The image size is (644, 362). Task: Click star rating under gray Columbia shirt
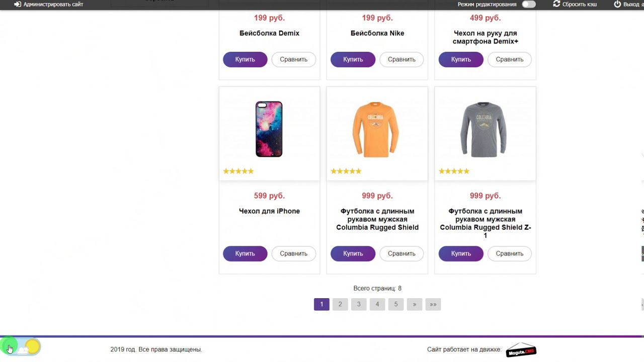click(454, 171)
